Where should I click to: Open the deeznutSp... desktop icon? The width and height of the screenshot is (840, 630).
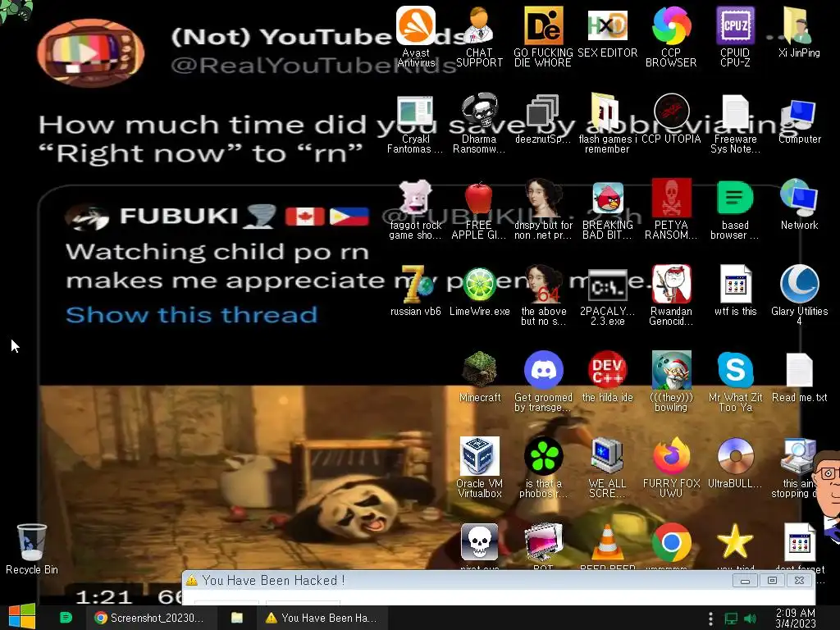click(x=543, y=119)
